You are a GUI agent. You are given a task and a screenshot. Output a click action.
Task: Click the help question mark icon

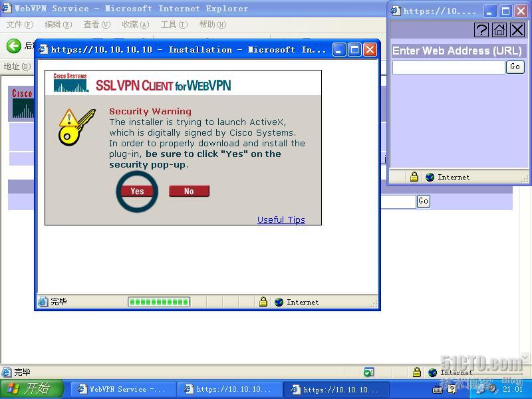(x=481, y=31)
